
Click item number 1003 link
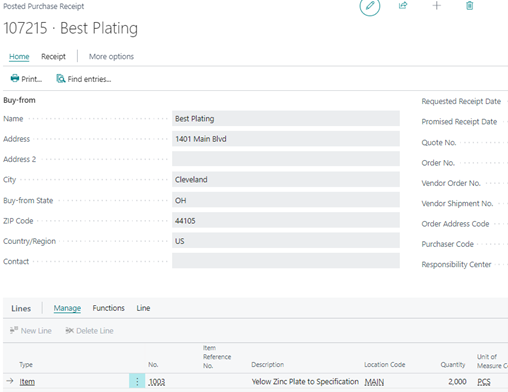157,382
